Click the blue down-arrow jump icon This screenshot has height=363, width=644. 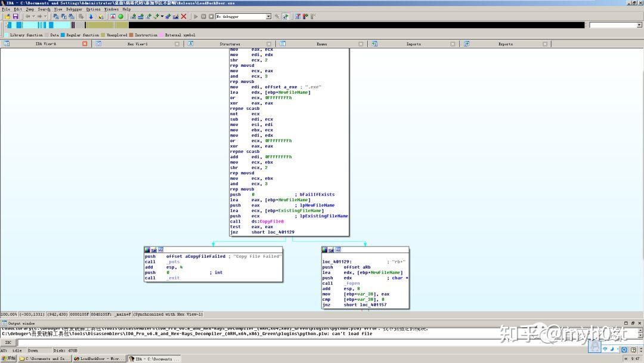click(x=91, y=17)
